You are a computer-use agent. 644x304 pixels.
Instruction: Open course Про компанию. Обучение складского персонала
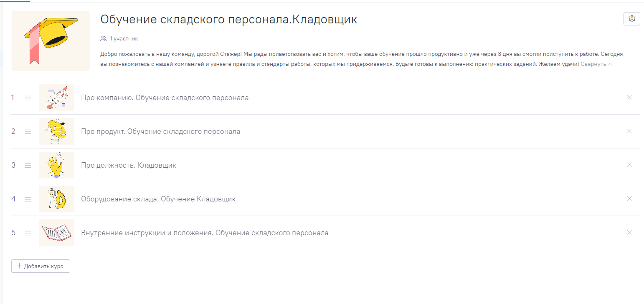(165, 98)
